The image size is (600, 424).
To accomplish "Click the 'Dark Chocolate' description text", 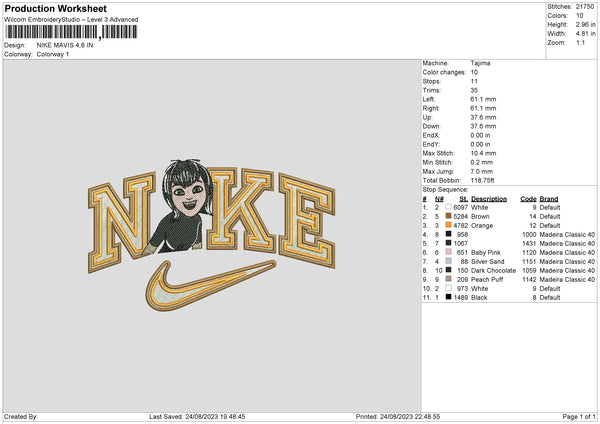I will coord(493,271).
